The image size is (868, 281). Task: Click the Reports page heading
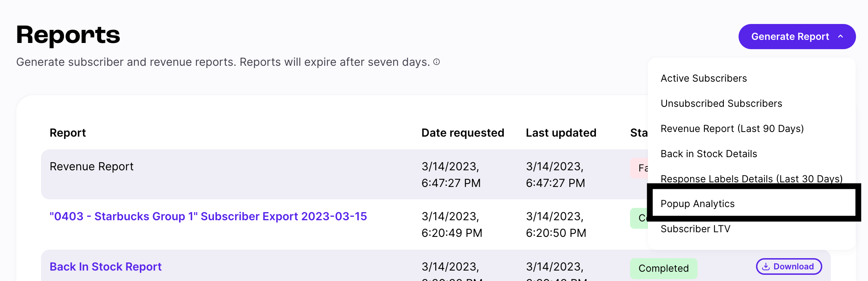pyautogui.click(x=68, y=35)
